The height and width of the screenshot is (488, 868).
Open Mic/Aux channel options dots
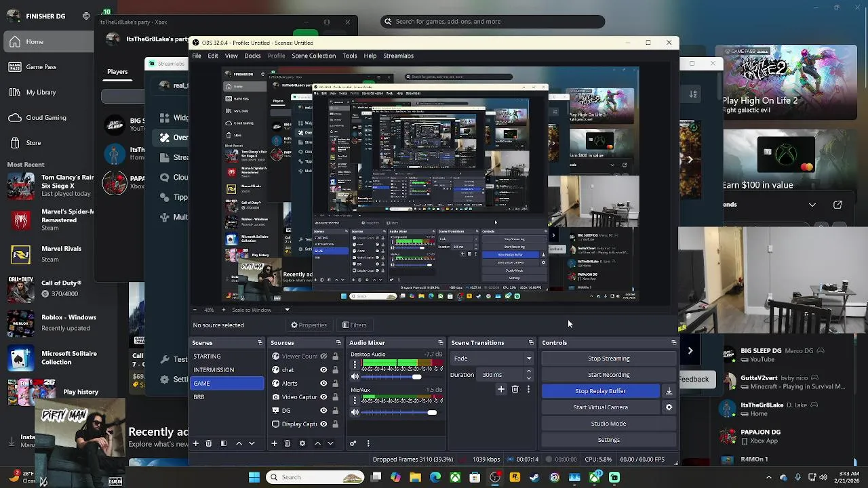coord(355,401)
